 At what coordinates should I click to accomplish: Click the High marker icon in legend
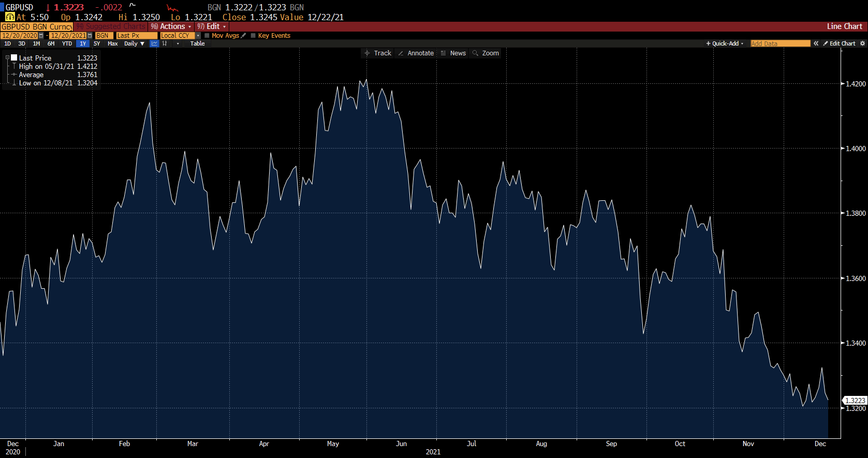(x=14, y=66)
